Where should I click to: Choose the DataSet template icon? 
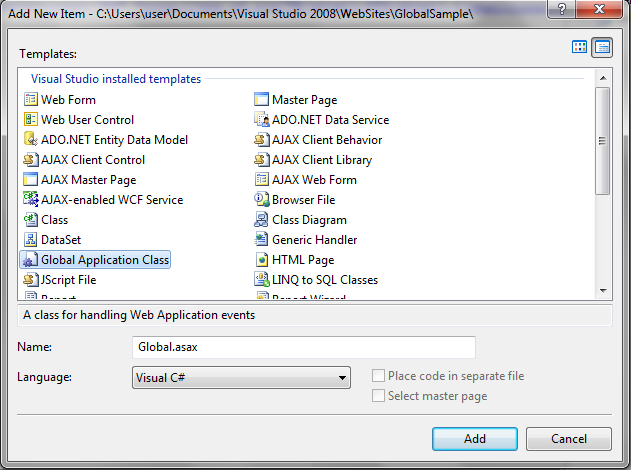point(31,240)
